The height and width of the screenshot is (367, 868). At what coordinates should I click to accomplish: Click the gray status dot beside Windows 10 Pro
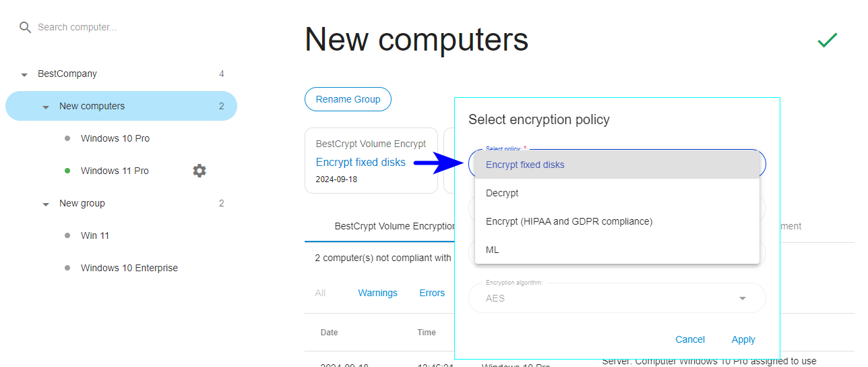point(67,138)
